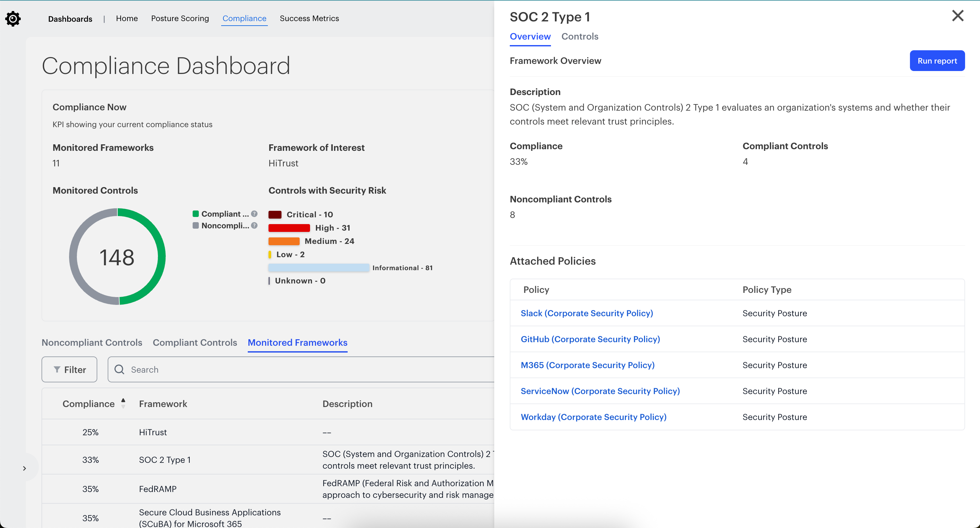Click the filter funnel icon
980x528 pixels.
(57, 369)
